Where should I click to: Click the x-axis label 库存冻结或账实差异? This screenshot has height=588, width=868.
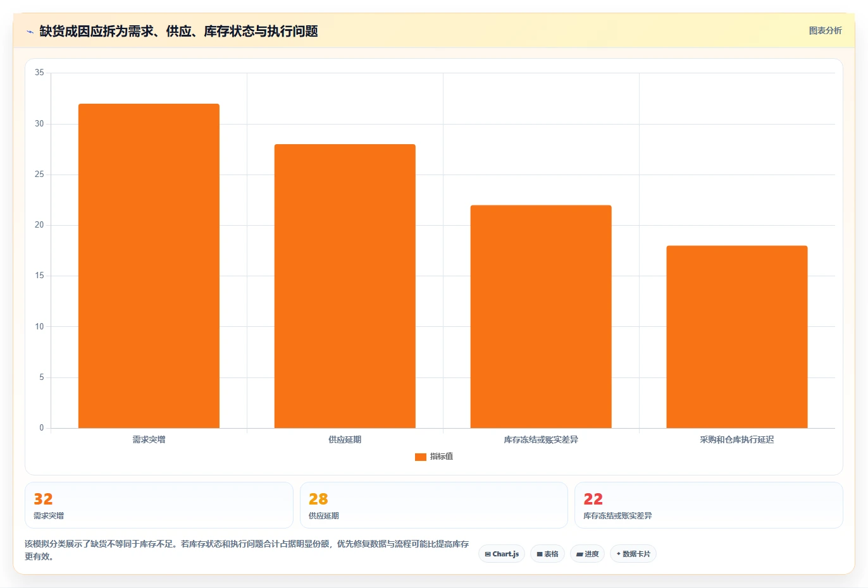click(541, 439)
